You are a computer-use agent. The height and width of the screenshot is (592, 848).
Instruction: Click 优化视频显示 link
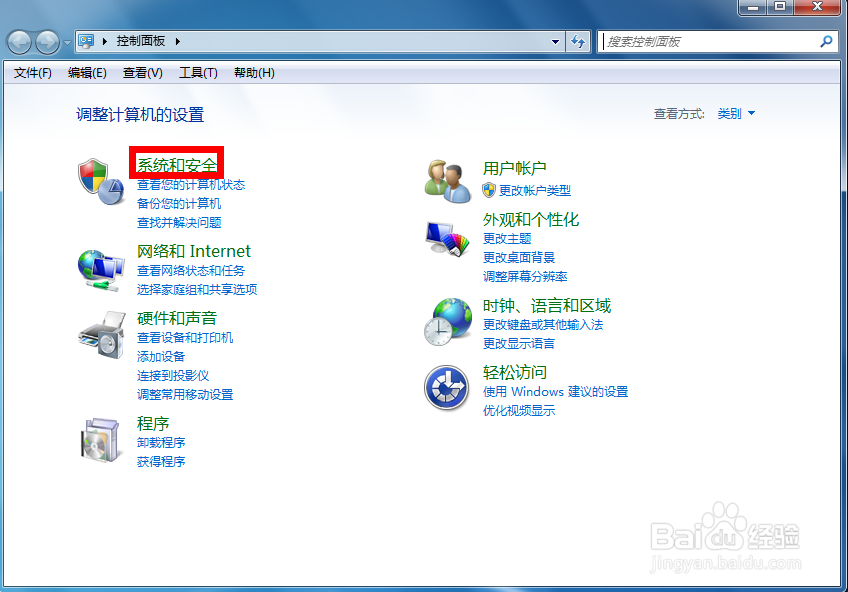pyautogui.click(x=519, y=411)
